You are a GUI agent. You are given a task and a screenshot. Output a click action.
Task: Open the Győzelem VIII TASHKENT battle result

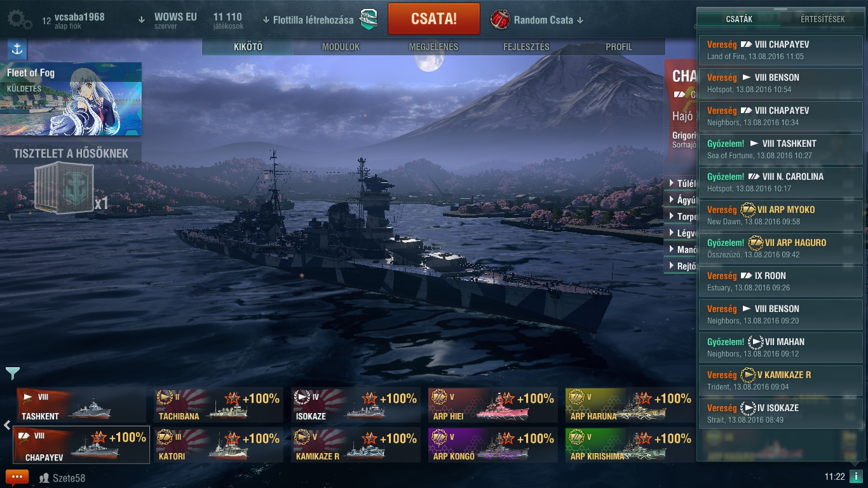pyautogui.click(x=780, y=149)
